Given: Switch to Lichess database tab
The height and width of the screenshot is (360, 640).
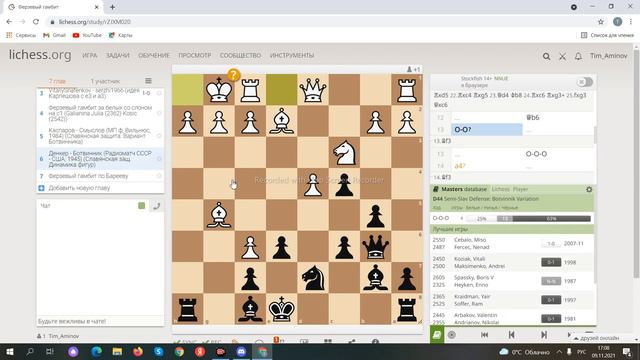Looking at the screenshot, I should pyautogui.click(x=500, y=189).
